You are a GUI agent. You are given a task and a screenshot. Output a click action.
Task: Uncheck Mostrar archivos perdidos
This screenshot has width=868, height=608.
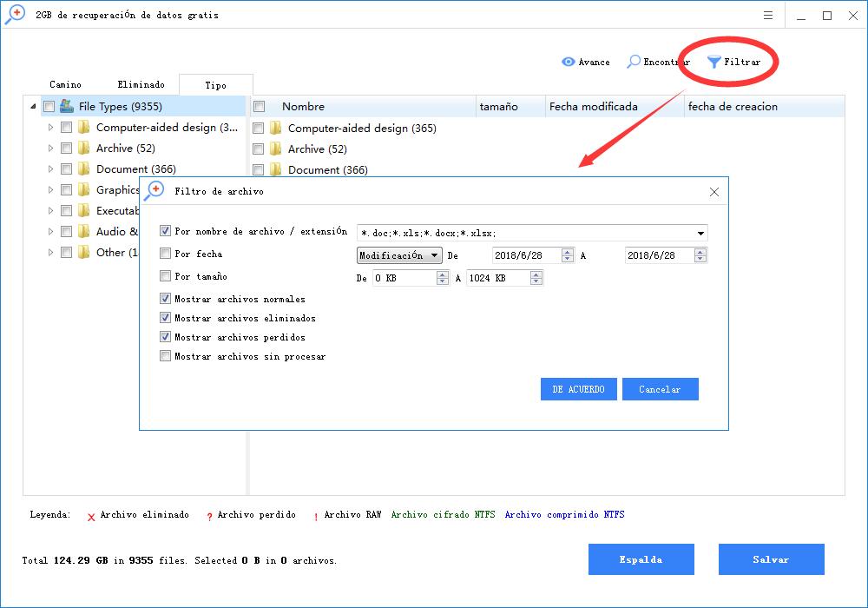165,337
